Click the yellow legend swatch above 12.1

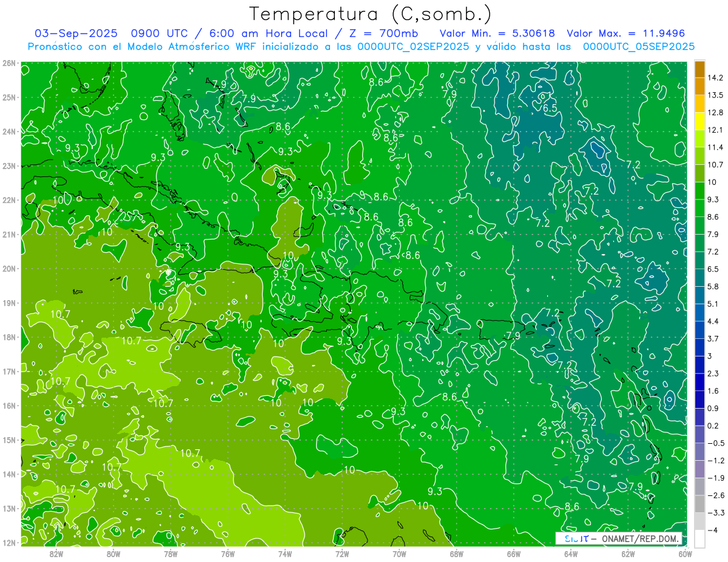(699, 121)
